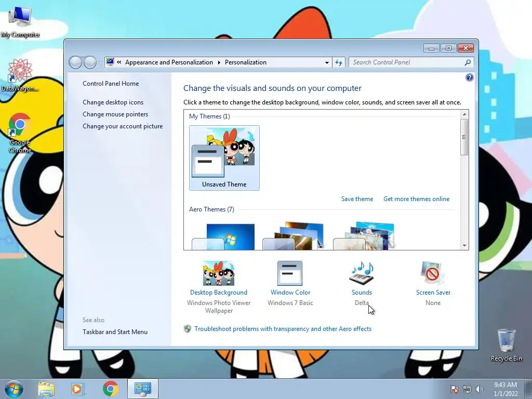Click the Windows Photo Viewer Wallpaper text
532x399 pixels.
219,307
